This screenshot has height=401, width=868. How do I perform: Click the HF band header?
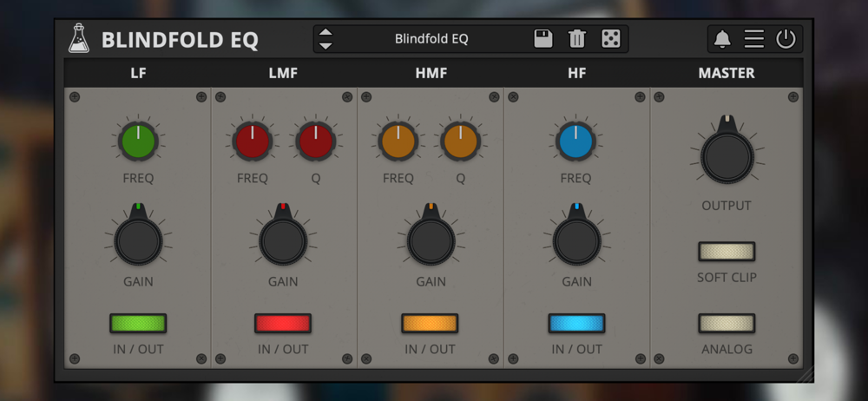coord(577,73)
